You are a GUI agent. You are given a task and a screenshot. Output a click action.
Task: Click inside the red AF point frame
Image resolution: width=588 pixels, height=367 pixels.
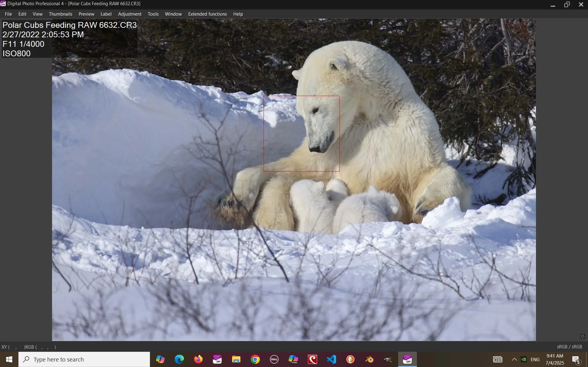pos(301,134)
